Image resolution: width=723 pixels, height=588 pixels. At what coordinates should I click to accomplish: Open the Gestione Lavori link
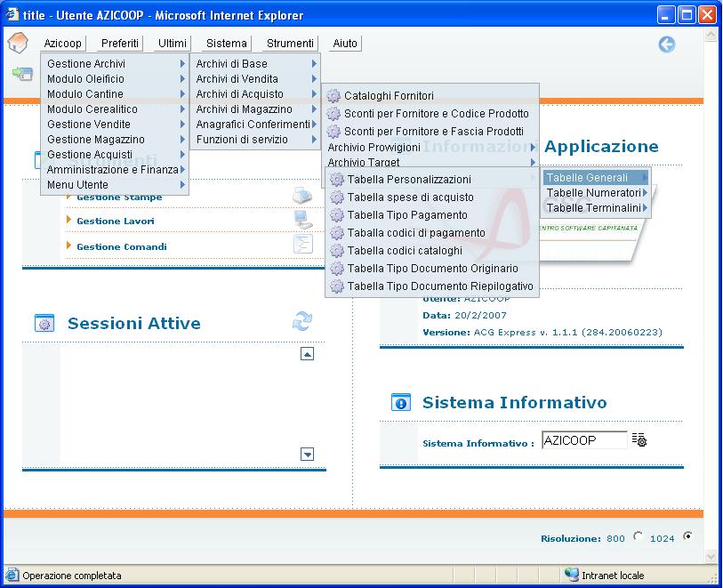(116, 221)
